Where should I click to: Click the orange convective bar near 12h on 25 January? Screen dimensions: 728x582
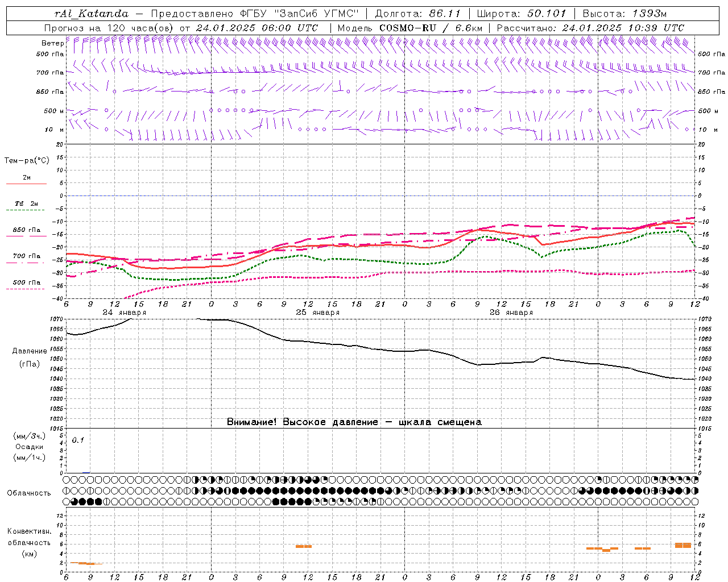[304, 546]
